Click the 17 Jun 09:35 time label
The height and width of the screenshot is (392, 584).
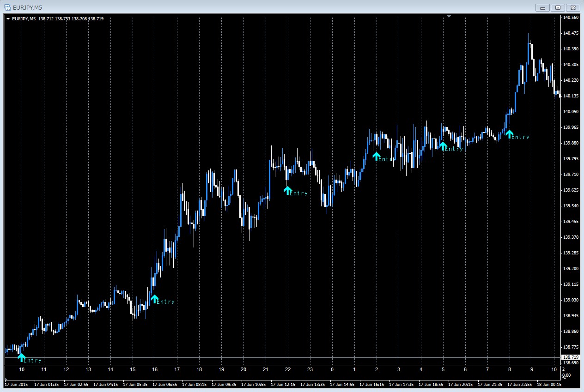tap(224, 384)
